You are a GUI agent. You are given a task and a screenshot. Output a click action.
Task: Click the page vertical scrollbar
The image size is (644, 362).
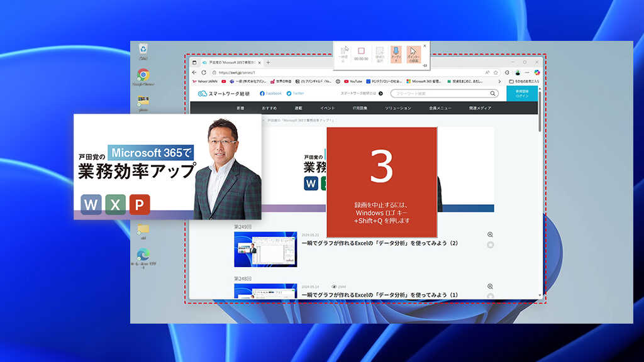[x=540, y=111]
